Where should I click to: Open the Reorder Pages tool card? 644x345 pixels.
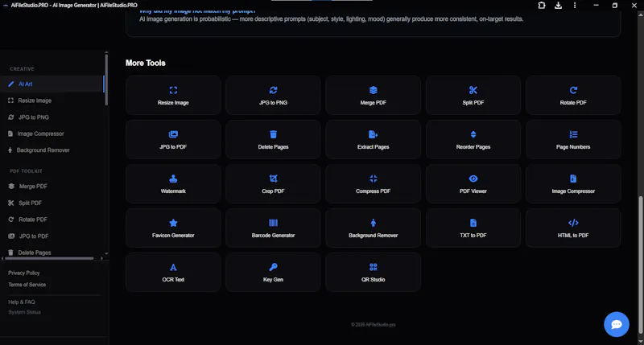point(473,139)
